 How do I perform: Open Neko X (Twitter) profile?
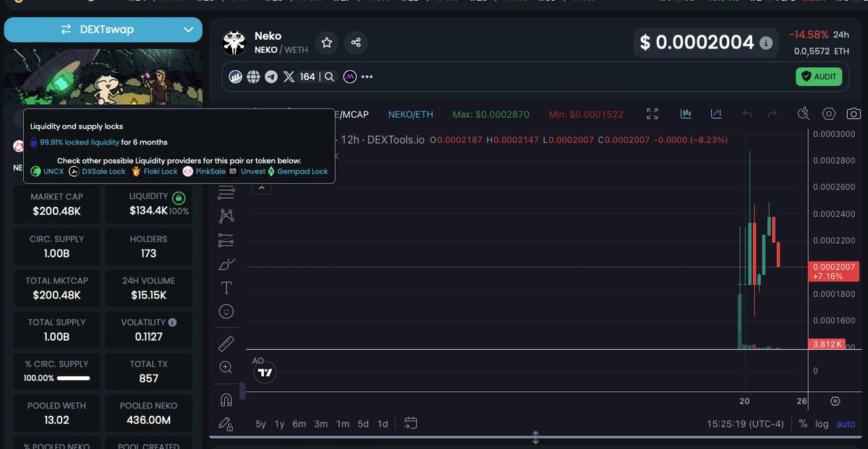289,77
